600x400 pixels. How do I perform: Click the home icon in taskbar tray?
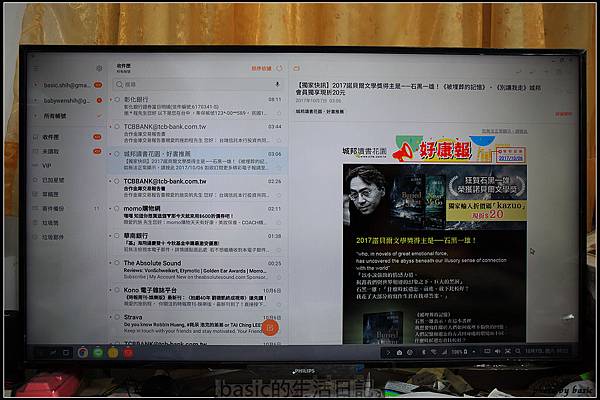(x=399, y=352)
